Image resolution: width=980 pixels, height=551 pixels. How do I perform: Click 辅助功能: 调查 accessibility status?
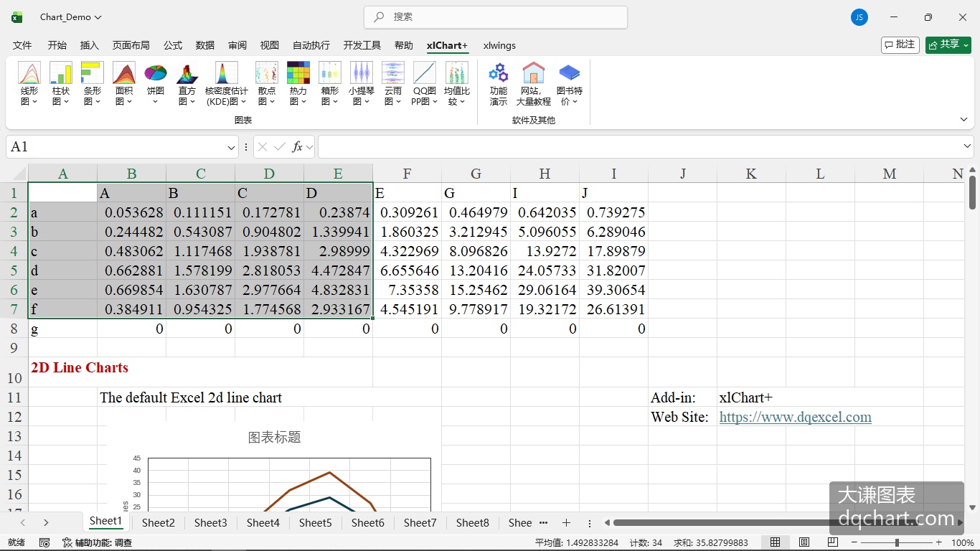pyautogui.click(x=98, y=542)
